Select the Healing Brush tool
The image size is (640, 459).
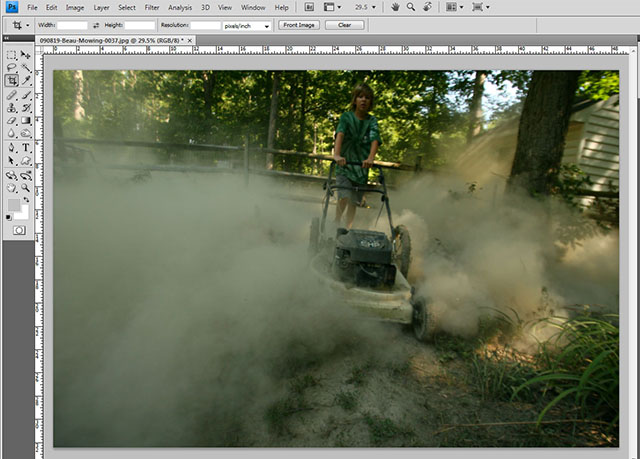click(x=11, y=95)
